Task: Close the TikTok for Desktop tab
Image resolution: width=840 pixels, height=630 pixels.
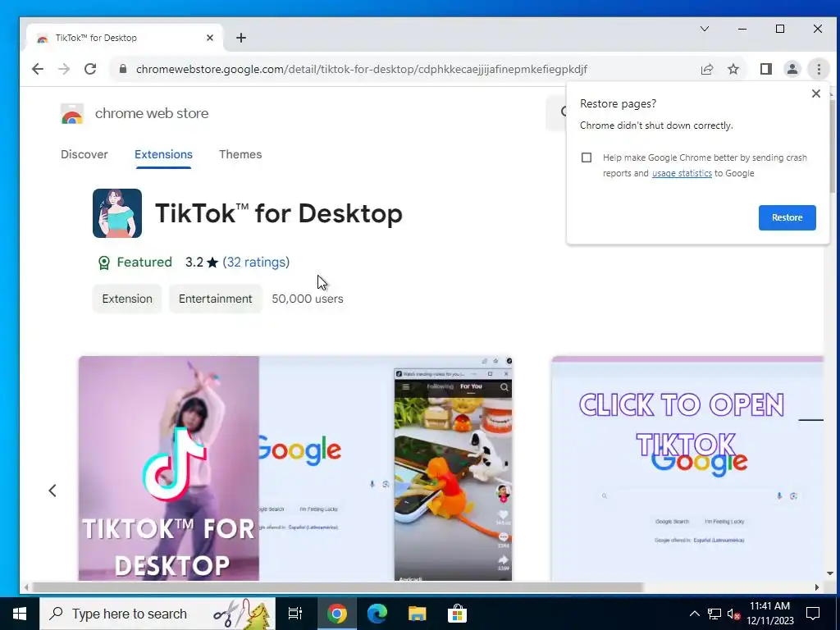Action: click(x=210, y=38)
